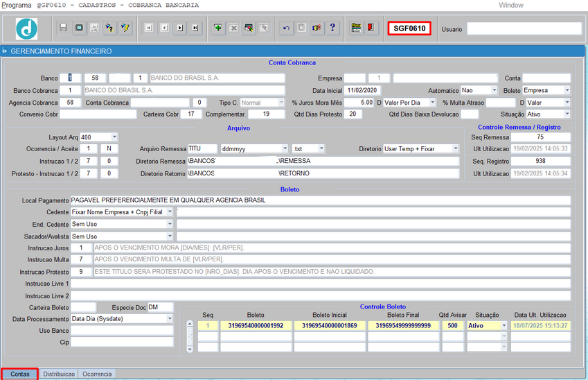Image resolution: width=588 pixels, height=380 pixels.
Task: Click the eraser tool icon in toolbar
Action: [265, 28]
